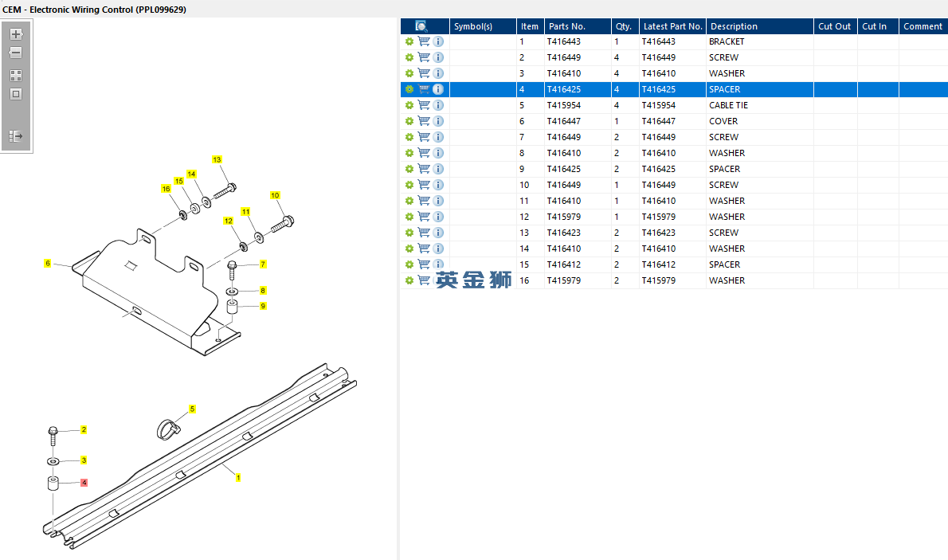948x560 pixels.
Task: Click the Comment column header
Action: 923,26
